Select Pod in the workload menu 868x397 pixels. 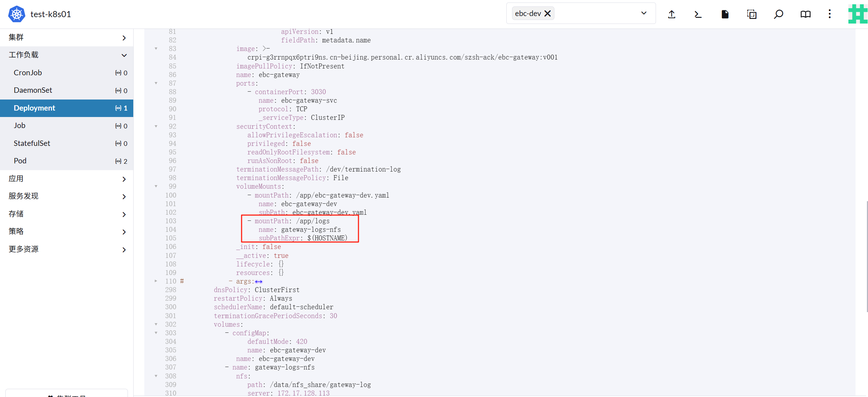(20, 161)
